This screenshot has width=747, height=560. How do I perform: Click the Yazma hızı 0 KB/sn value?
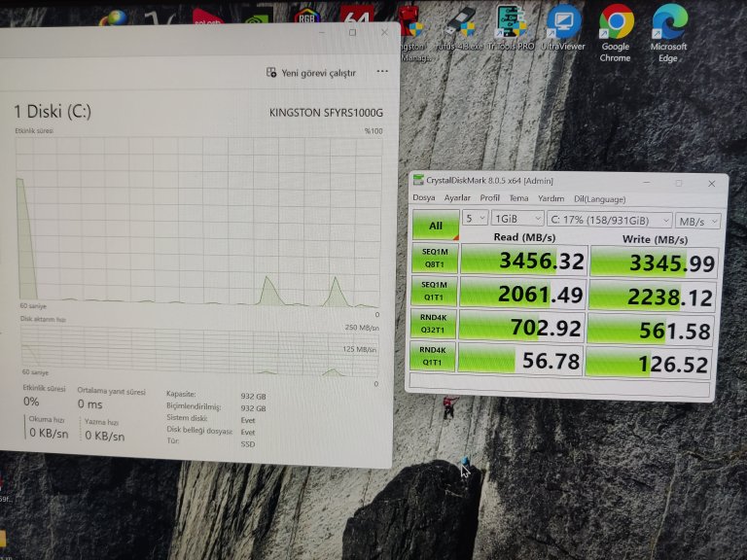105,436
